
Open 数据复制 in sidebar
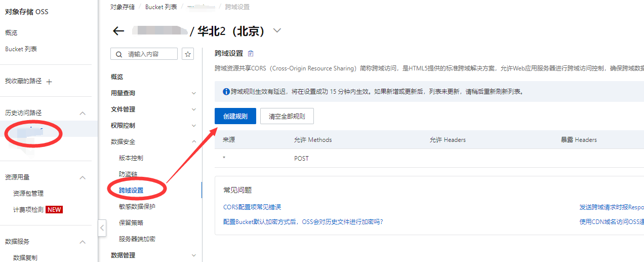click(x=25, y=257)
